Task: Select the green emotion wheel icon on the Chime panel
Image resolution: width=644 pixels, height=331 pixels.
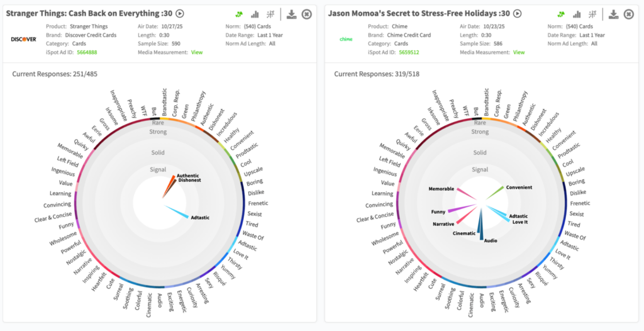Action: click(x=561, y=14)
